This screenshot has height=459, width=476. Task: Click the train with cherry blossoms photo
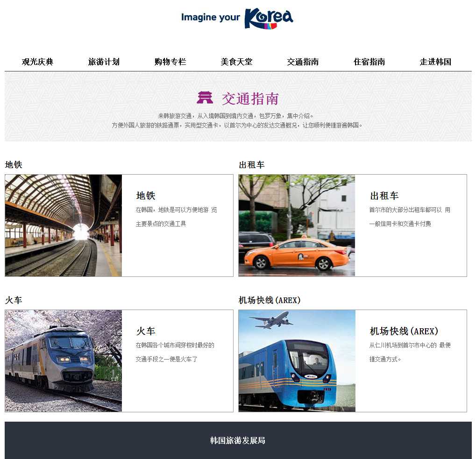click(64, 361)
